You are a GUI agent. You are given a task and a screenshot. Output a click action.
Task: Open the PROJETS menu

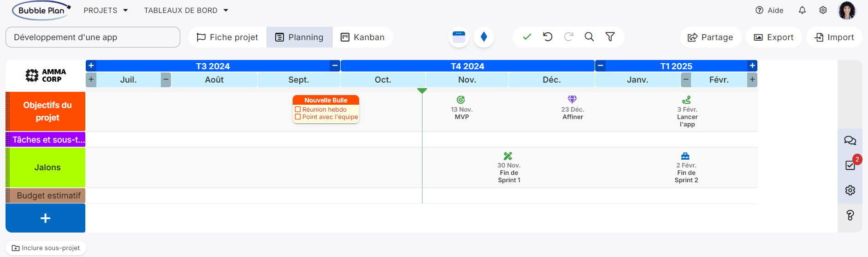pos(106,10)
